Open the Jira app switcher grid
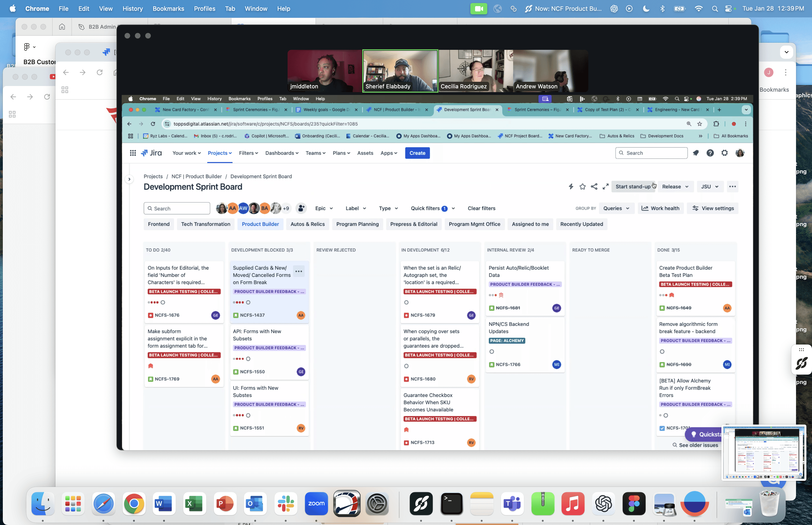812x525 pixels. click(x=133, y=153)
